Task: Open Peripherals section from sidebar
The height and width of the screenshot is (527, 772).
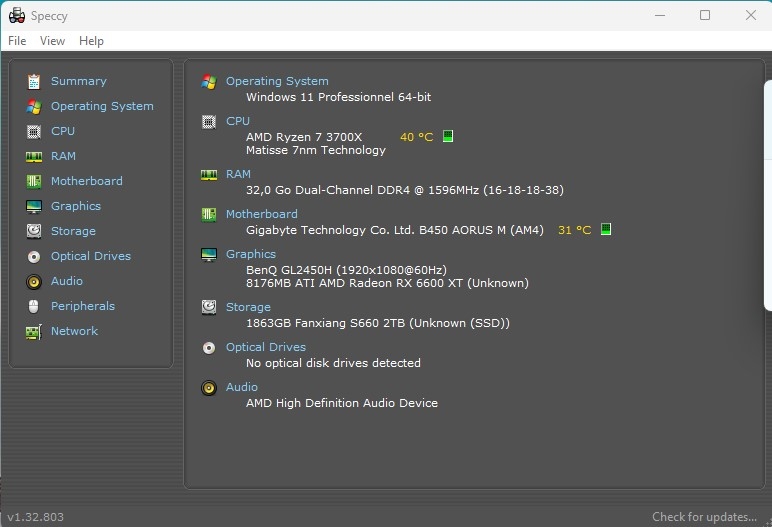Action: [83, 306]
